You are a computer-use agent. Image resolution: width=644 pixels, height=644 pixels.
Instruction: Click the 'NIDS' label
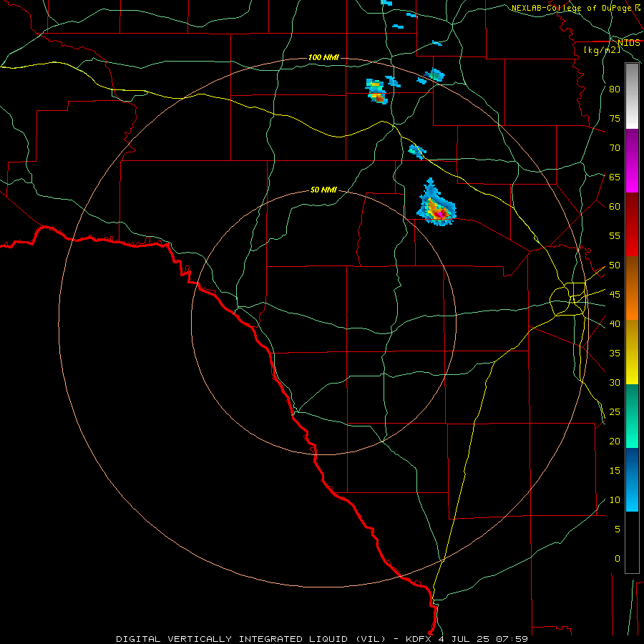629,42
